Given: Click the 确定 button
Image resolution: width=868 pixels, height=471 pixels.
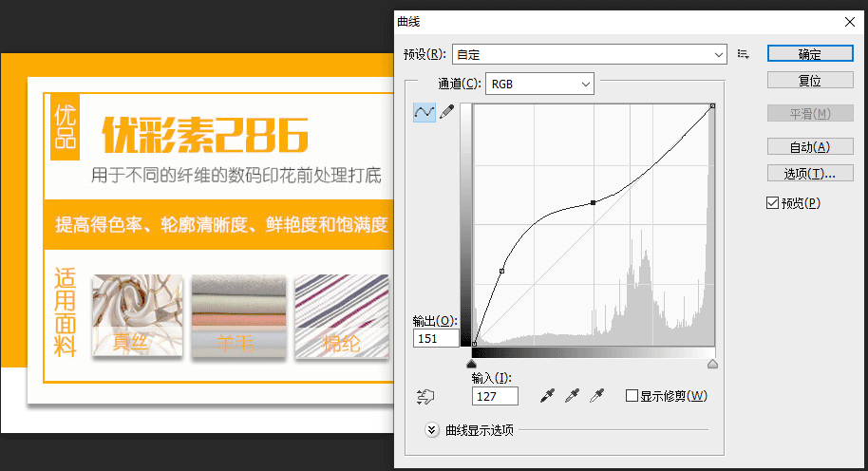Looking at the screenshot, I should tap(809, 54).
